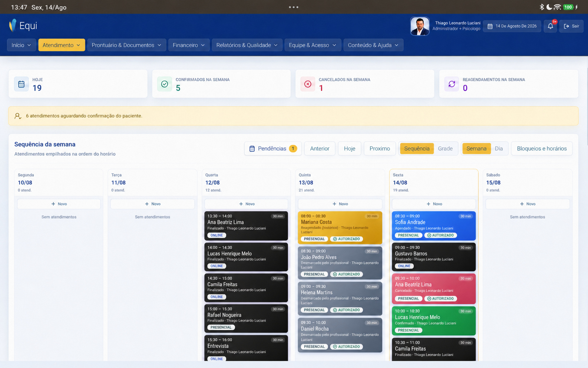Screen dimensions: 588x368
Task: Expand the Equipe & Acesso menu
Action: pyautogui.click(x=313, y=45)
